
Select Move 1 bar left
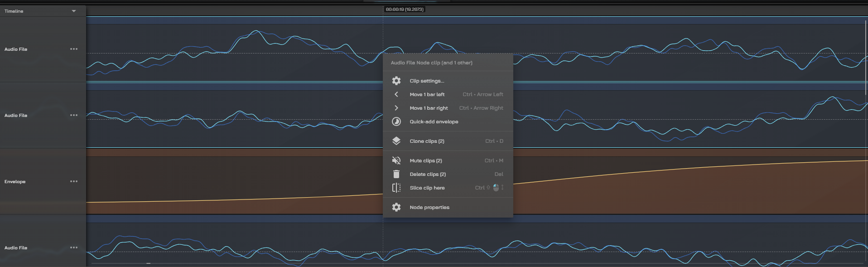[x=448, y=94]
